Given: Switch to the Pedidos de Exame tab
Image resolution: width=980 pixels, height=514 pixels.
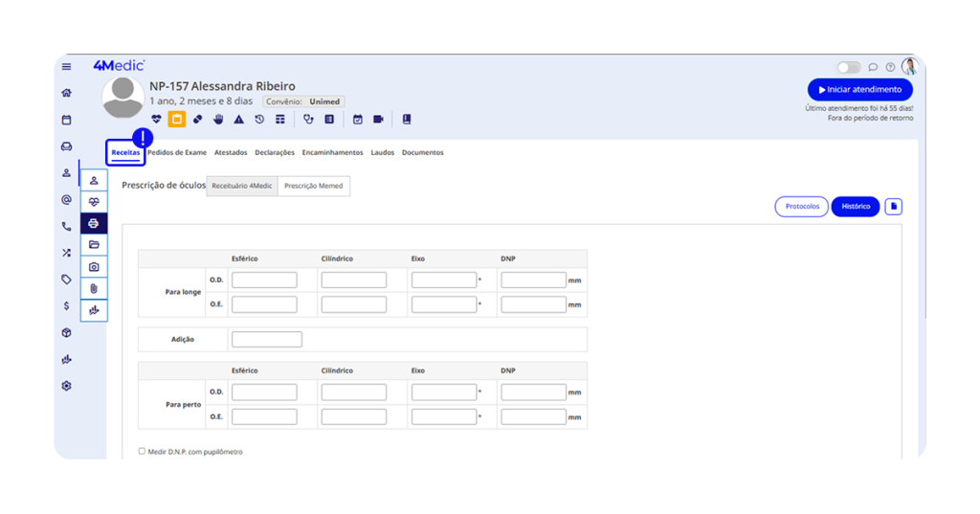Looking at the screenshot, I should 177,152.
